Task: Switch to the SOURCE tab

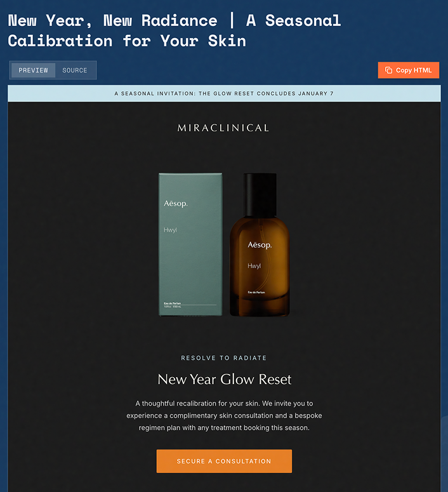Action: pyautogui.click(x=75, y=70)
